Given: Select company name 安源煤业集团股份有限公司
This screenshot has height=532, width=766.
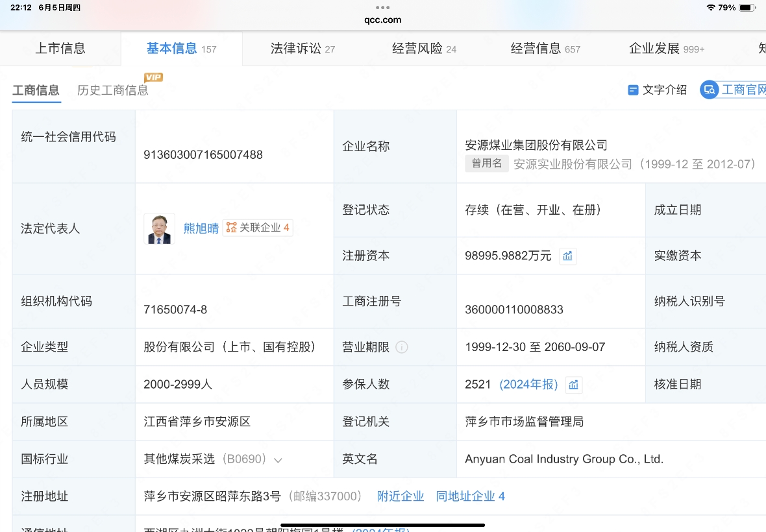Looking at the screenshot, I should pos(536,145).
